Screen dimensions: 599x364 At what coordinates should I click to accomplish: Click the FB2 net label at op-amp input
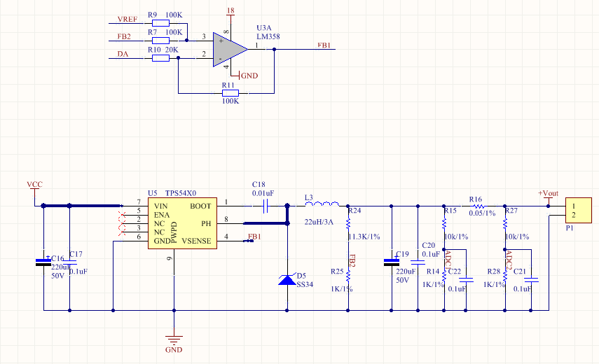click(124, 36)
